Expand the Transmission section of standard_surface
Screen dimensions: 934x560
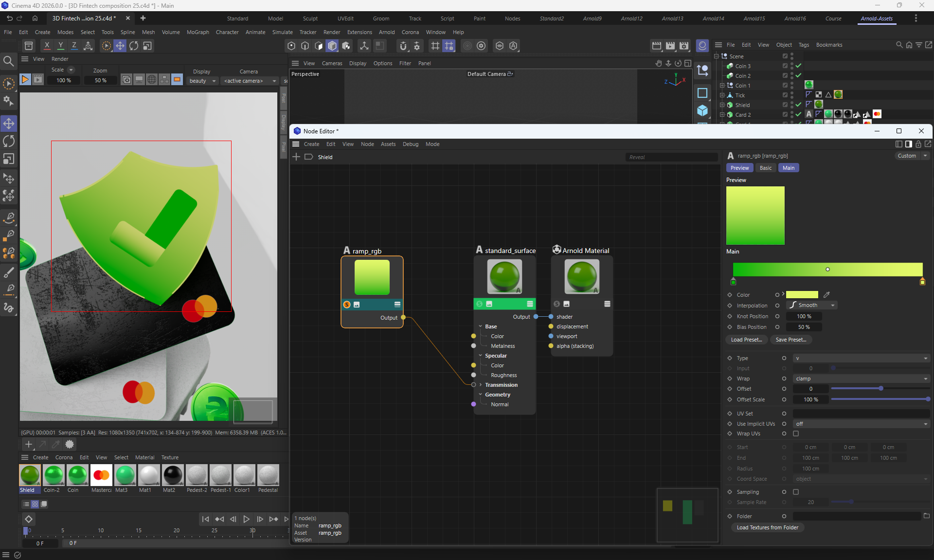tap(481, 385)
